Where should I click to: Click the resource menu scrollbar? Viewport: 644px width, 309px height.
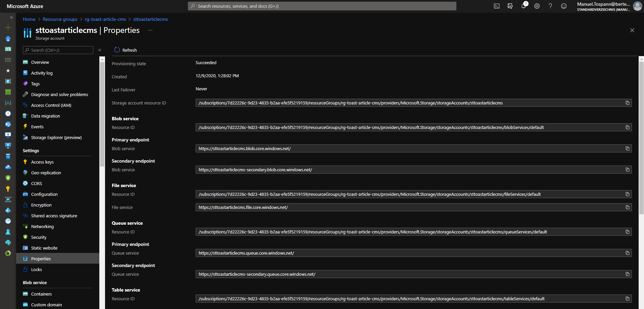pos(102,114)
